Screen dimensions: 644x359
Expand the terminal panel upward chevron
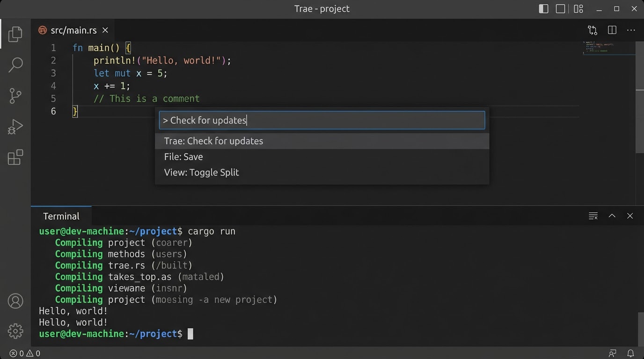point(612,215)
